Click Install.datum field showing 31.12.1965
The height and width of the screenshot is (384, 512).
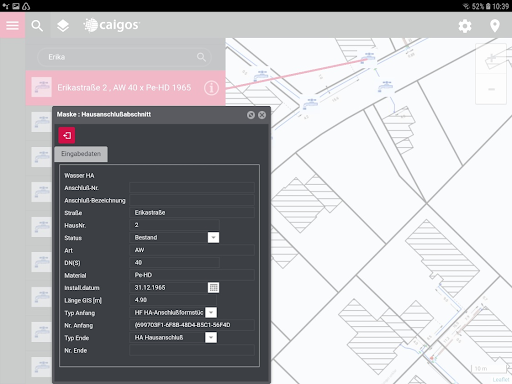(168, 287)
